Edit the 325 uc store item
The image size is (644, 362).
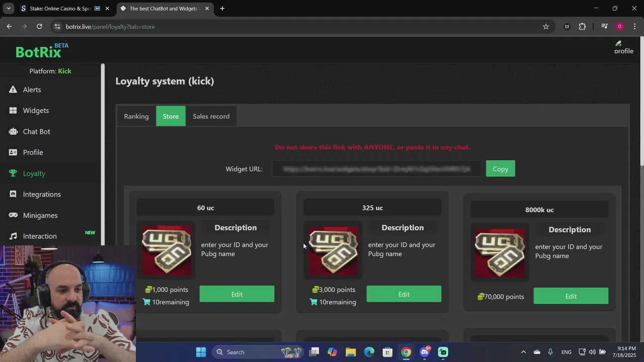404,294
